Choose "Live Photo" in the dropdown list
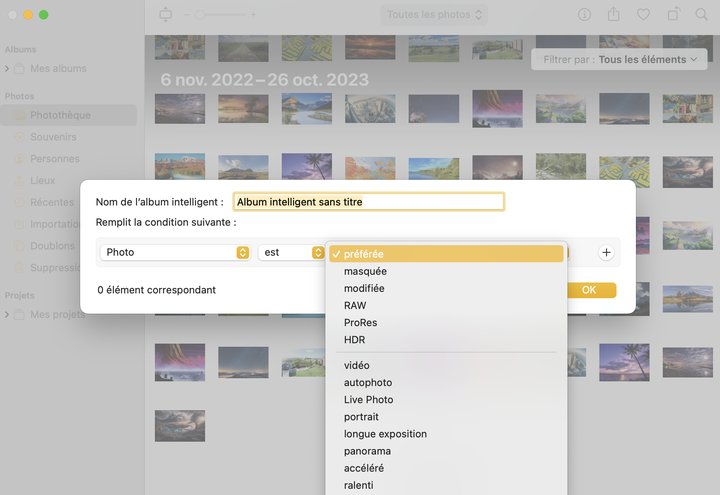 [368, 400]
